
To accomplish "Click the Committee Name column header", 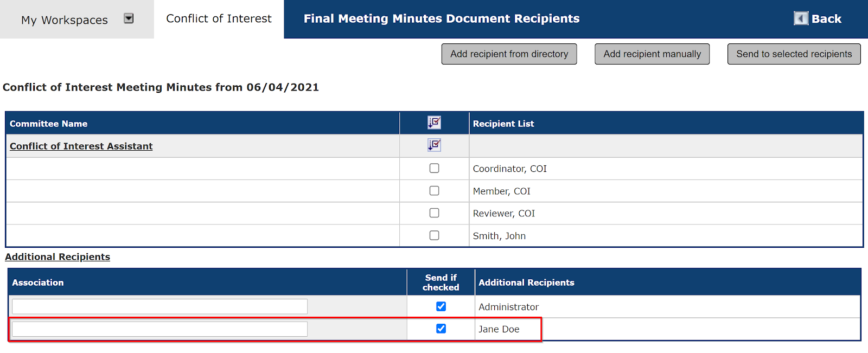I will point(49,124).
